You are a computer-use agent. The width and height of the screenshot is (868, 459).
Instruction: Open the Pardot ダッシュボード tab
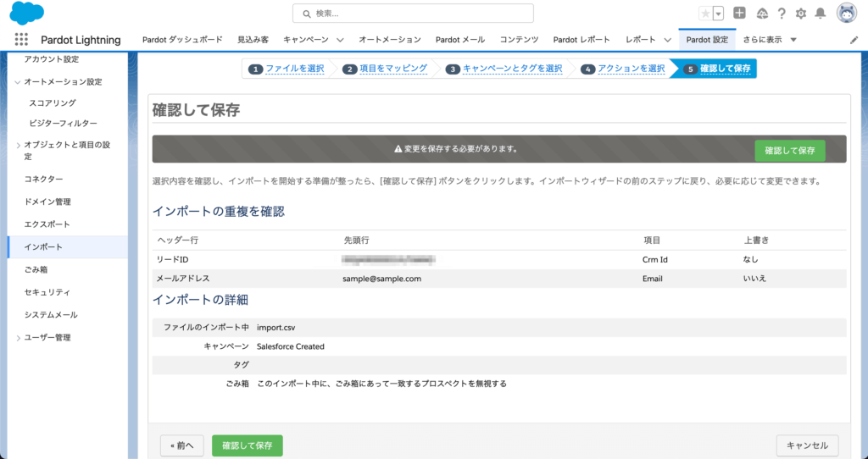click(x=183, y=40)
